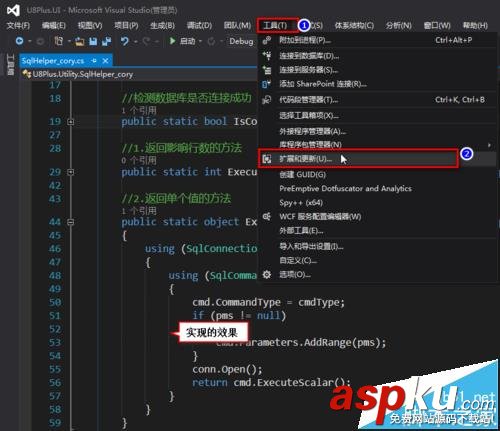Open the Debug configuration combo box
500x431 pixels.
[x=242, y=41]
